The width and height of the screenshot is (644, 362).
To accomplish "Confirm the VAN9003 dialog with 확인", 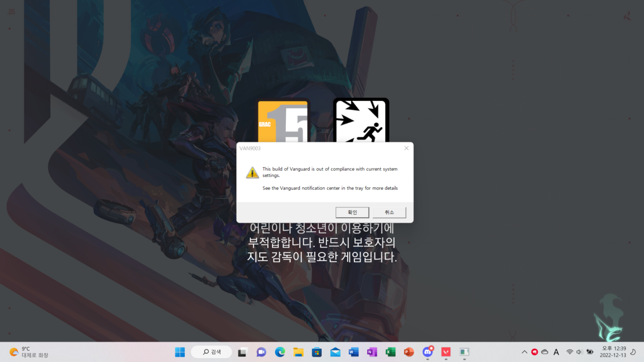I will tap(352, 212).
